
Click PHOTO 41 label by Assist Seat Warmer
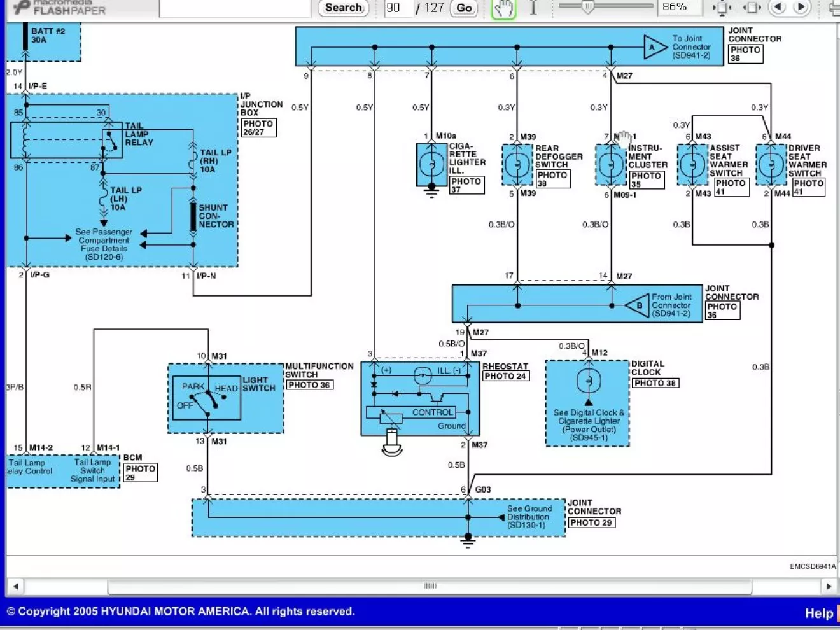tap(731, 187)
